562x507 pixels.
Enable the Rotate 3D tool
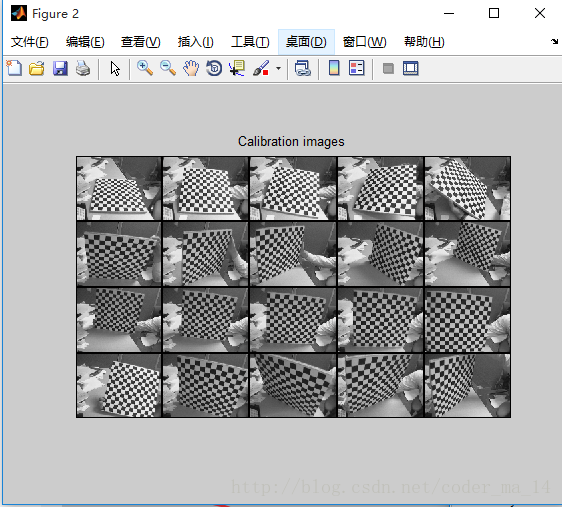[x=214, y=68]
